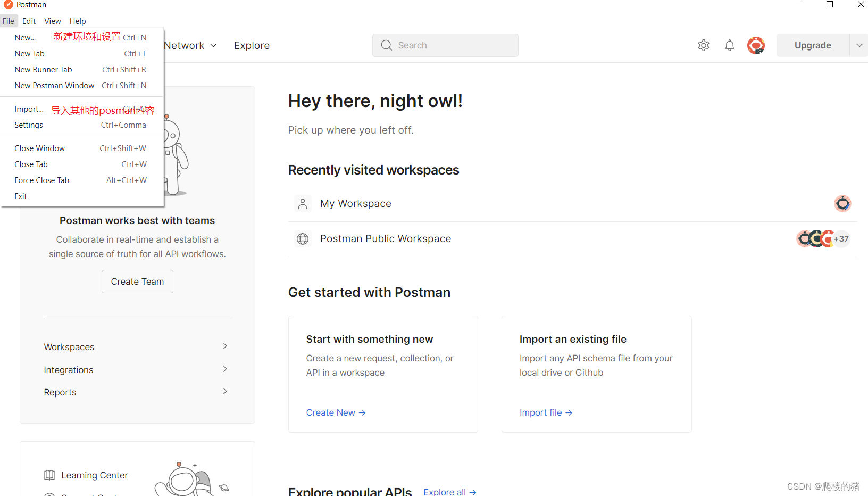Viewport: 868px width, 496px height.
Task: Select Close Window menu entry
Action: [x=81, y=148]
